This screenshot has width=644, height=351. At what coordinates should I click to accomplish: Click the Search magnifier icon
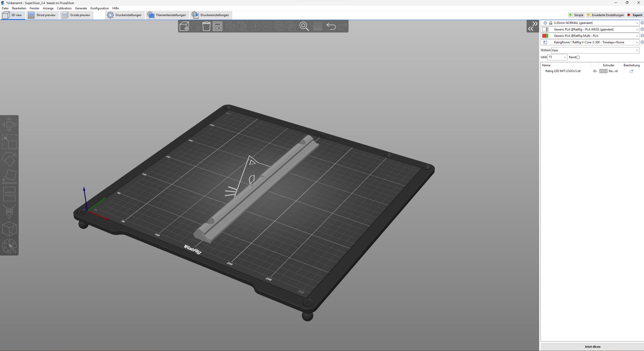(x=304, y=26)
